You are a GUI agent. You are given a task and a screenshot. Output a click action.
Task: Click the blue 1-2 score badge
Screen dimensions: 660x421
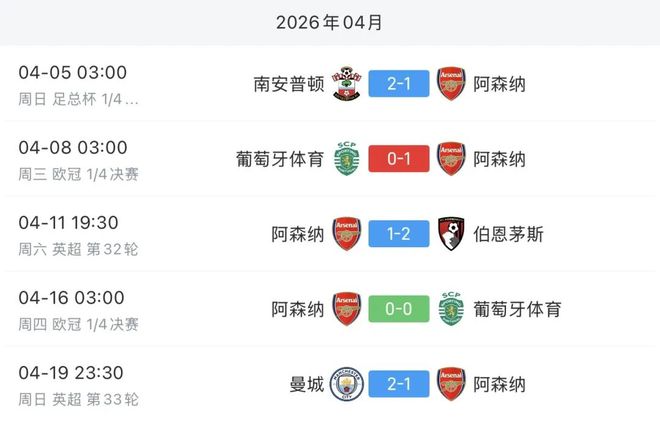pyautogui.click(x=399, y=234)
